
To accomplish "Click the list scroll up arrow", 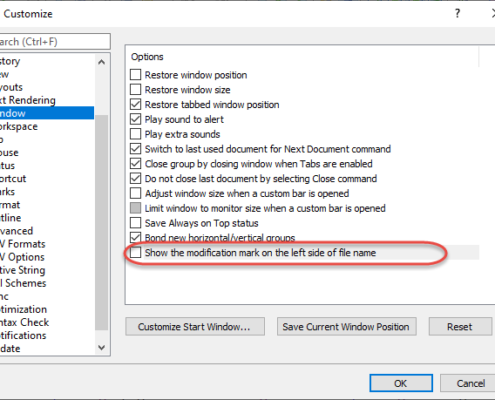I will point(102,62).
